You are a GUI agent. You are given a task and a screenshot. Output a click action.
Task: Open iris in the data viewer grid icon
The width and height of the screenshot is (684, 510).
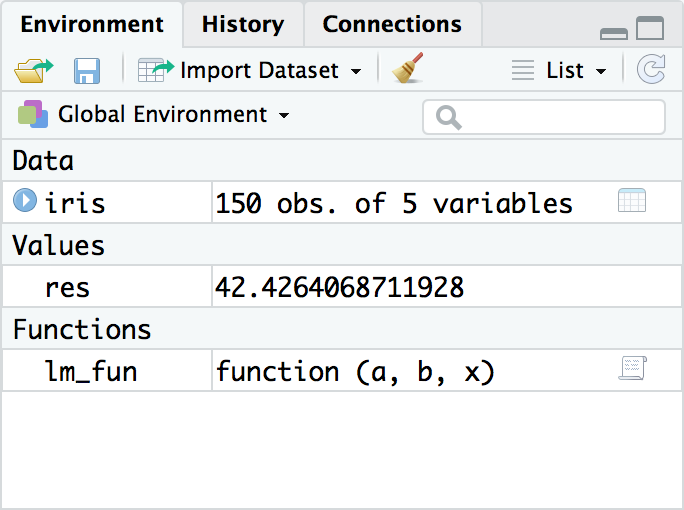(632, 201)
